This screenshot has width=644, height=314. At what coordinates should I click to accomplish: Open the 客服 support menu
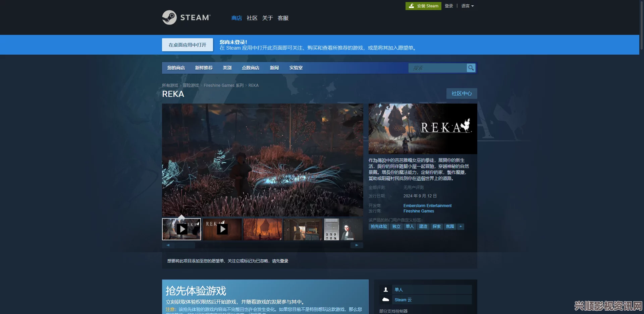pyautogui.click(x=283, y=18)
